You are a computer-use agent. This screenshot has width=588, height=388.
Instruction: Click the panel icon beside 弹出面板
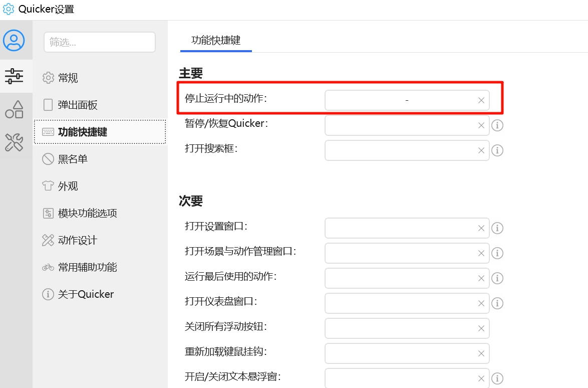[48, 105]
